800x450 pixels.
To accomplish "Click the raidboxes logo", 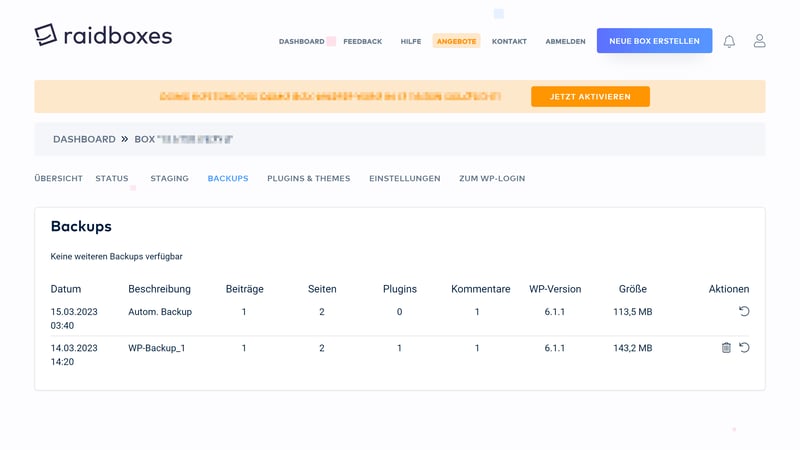I will coord(103,35).
